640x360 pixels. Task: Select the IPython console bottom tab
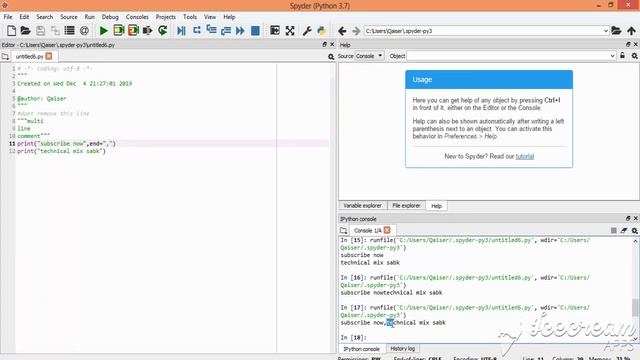click(362, 349)
